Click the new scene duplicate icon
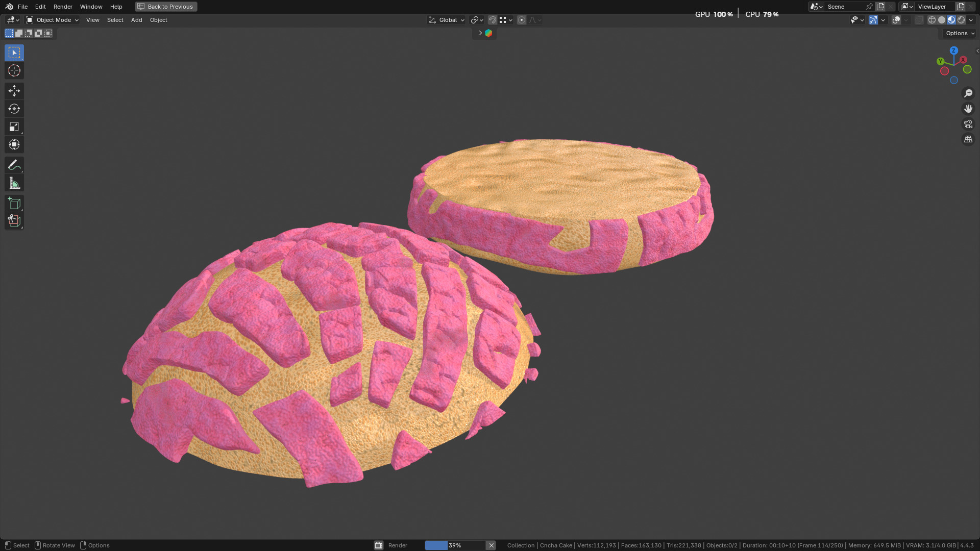Image resolution: width=980 pixels, height=551 pixels. pos(880,7)
